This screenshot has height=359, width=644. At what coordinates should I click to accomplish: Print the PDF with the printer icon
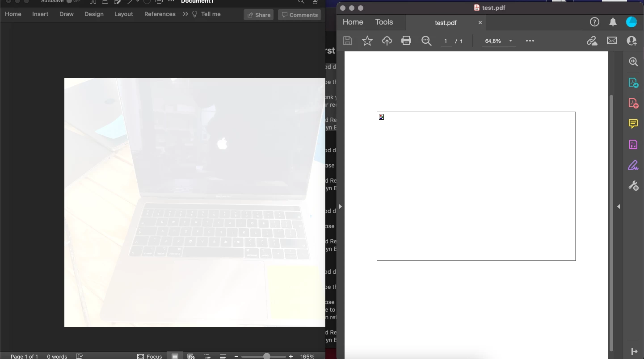406,41
